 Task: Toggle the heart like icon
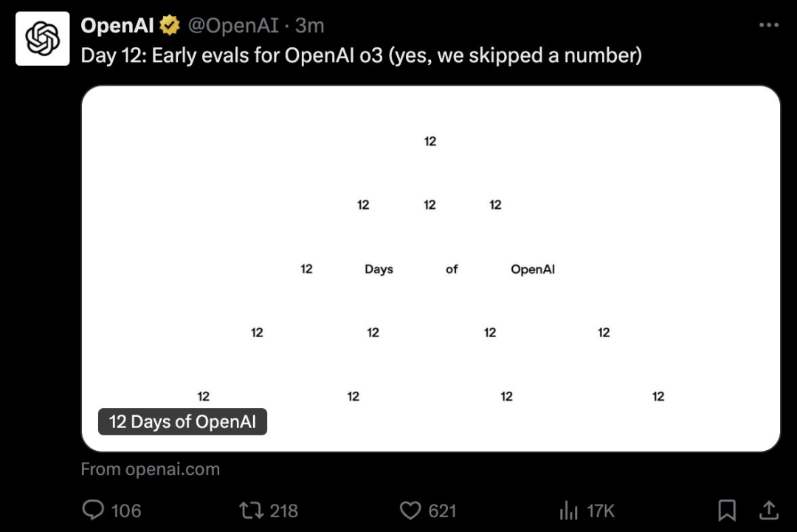pos(410,510)
